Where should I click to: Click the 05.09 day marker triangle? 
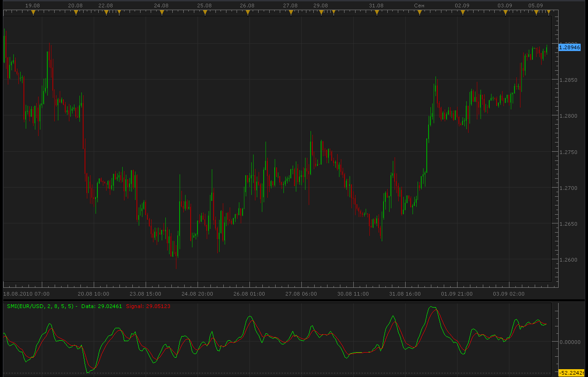click(x=536, y=13)
